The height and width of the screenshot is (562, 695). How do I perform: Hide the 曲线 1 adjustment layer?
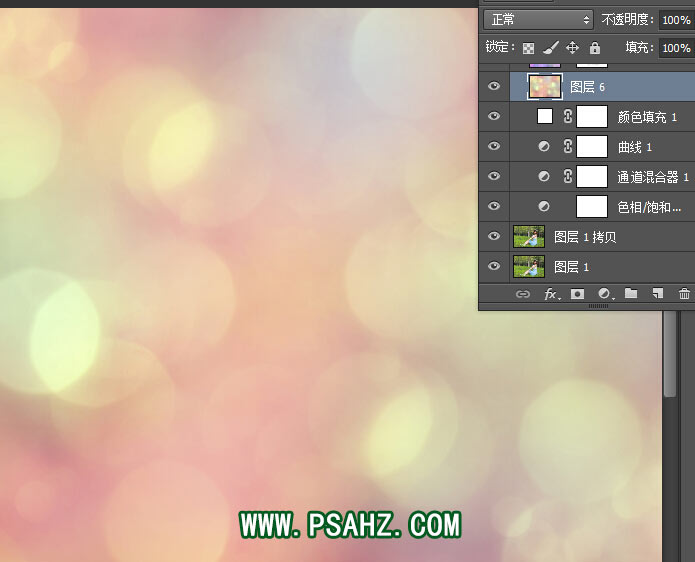click(x=493, y=147)
